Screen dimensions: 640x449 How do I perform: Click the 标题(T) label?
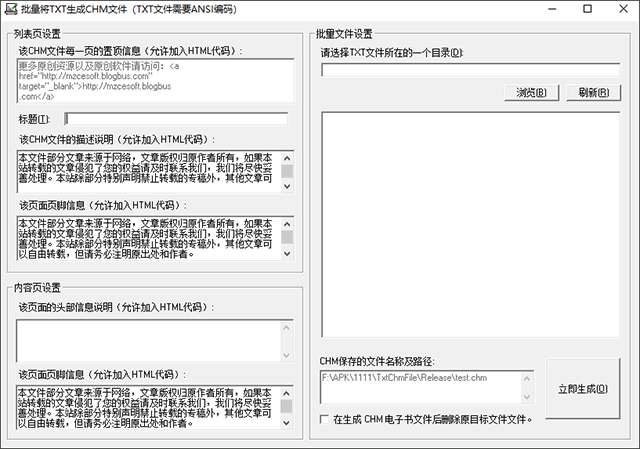pyautogui.click(x=34, y=119)
